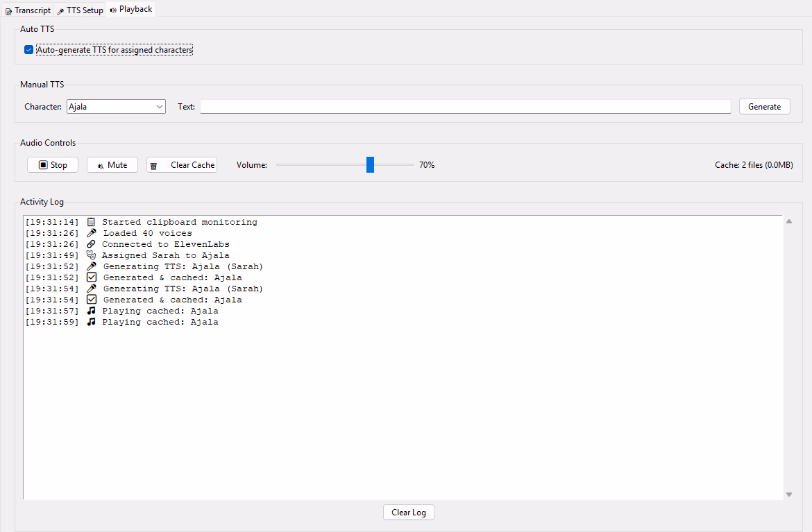Click the clipboard icon in the first log entry
This screenshot has width=812, height=532.
[91, 222]
